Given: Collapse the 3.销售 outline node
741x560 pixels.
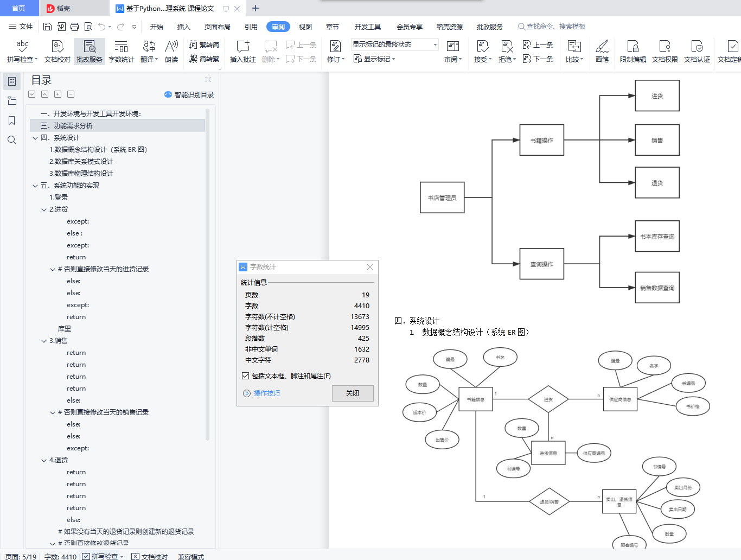Looking at the screenshot, I should pos(44,341).
